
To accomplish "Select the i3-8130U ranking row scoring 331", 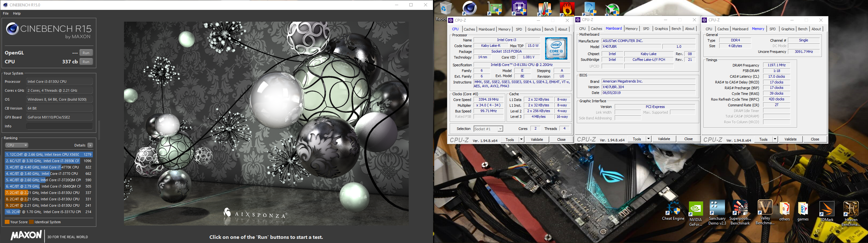I will pyautogui.click(x=49, y=199).
